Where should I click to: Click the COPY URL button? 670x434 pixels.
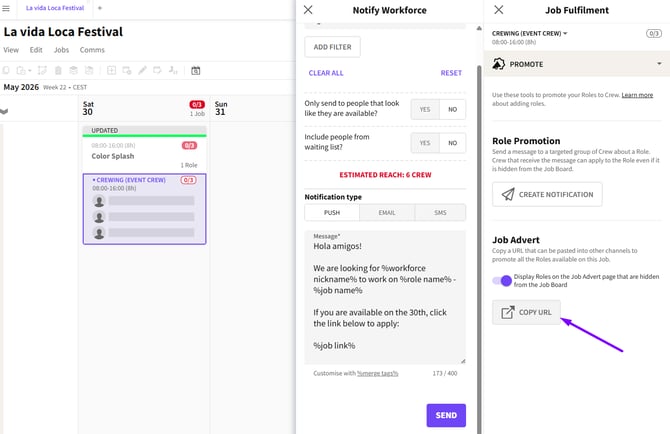[x=526, y=312]
